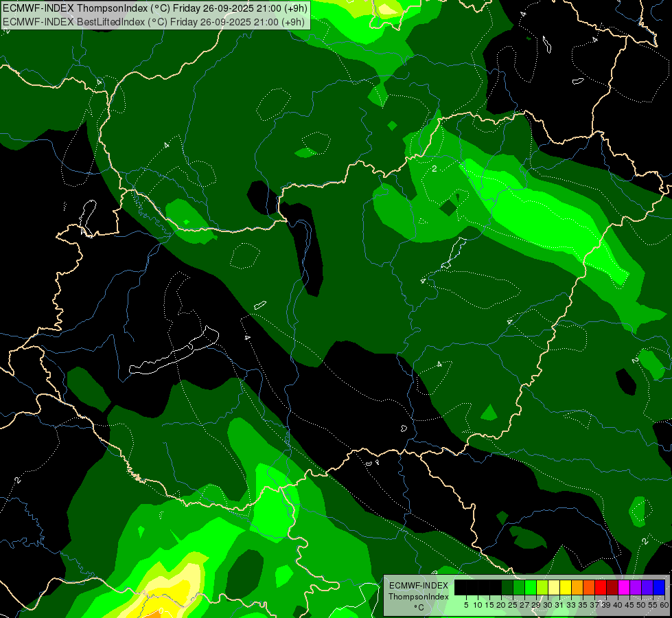Click the legend tick value 31
The height and width of the screenshot is (618, 672).
pyautogui.click(x=559, y=605)
